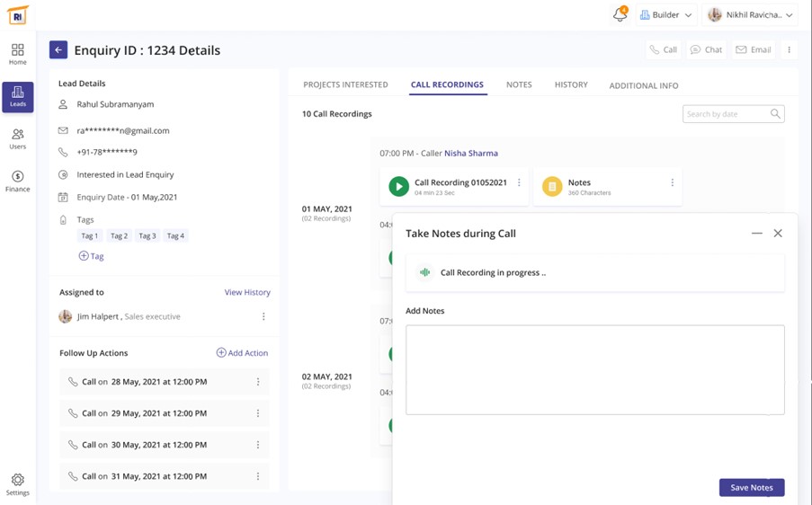
Task: Click the Search by date field
Action: pyautogui.click(x=725, y=114)
